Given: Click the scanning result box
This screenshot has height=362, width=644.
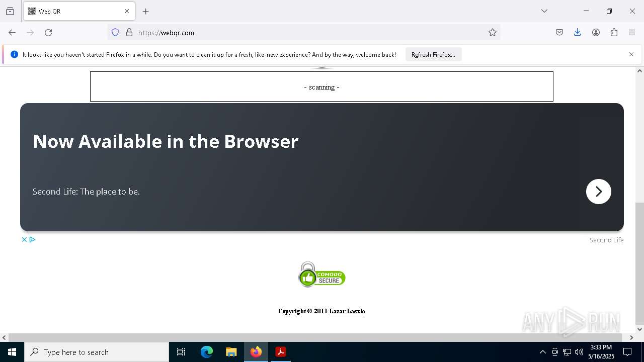Looking at the screenshot, I should pos(321,86).
